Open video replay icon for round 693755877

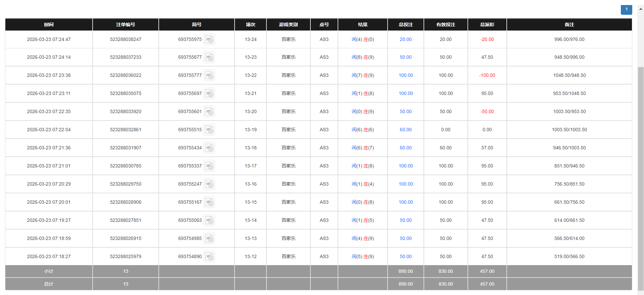point(209,57)
